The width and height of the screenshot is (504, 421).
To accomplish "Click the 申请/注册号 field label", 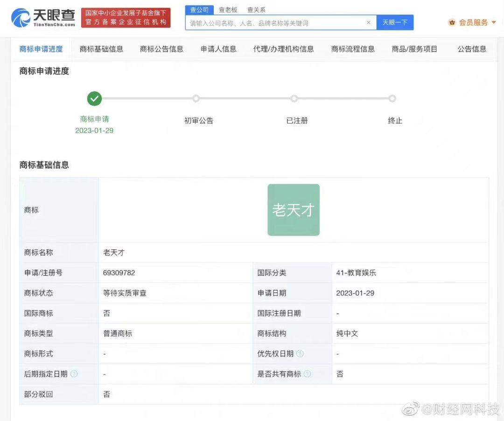I will 43,273.
